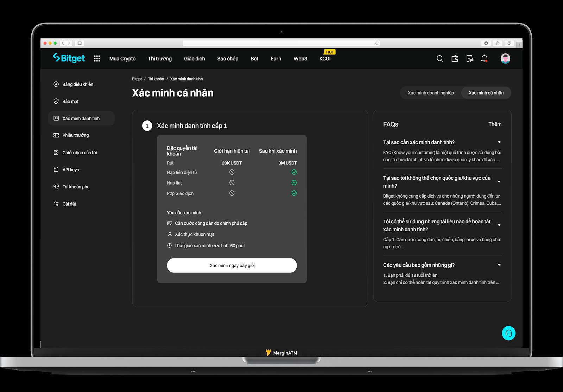563x392 pixels.
Task: Open the browser downloads icon
Action: [x=486, y=43]
